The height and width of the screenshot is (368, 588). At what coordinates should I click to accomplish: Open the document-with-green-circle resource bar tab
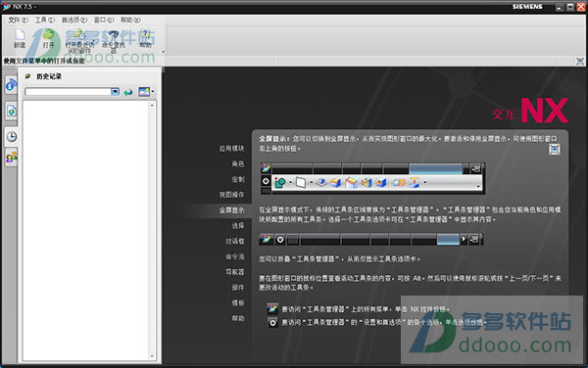point(11,111)
